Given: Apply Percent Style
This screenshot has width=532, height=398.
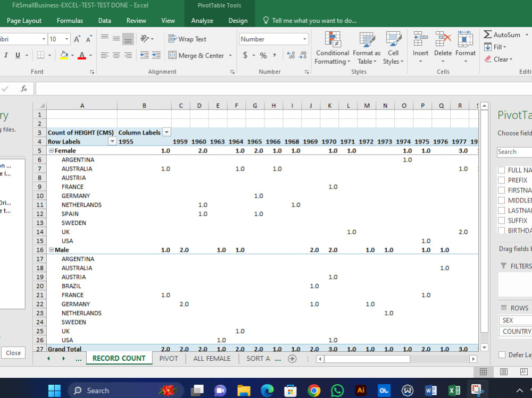Looking at the screenshot, I should [x=263, y=55].
